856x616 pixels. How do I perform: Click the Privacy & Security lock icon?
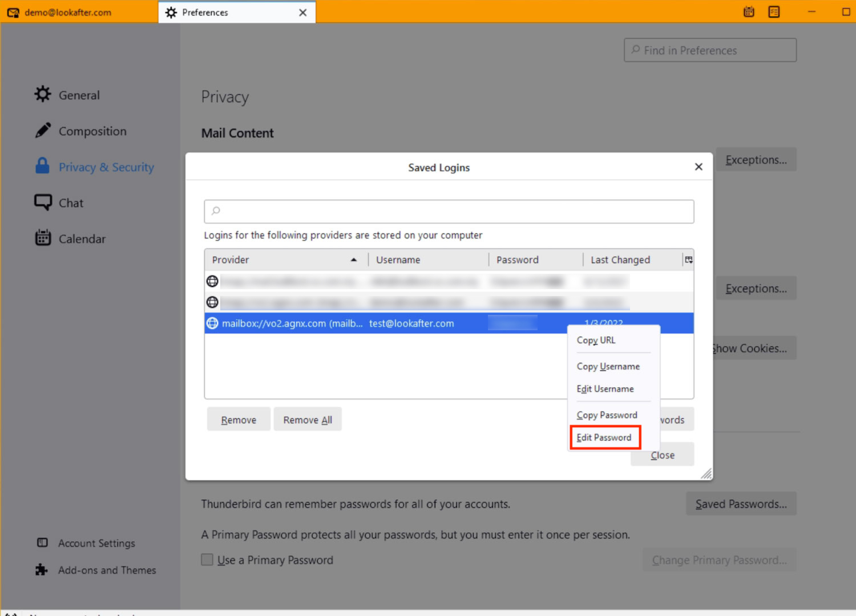(43, 166)
